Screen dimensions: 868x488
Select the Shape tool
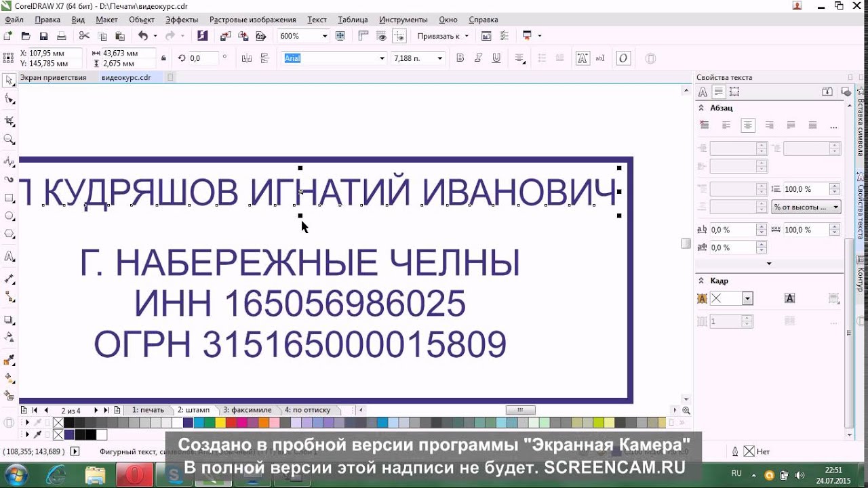9,99
